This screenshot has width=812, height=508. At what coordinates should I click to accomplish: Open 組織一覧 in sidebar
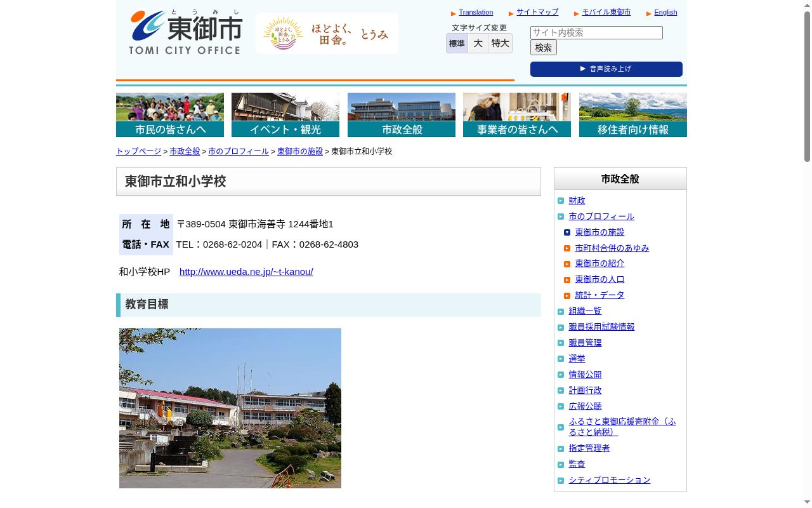tap(585, 311)
